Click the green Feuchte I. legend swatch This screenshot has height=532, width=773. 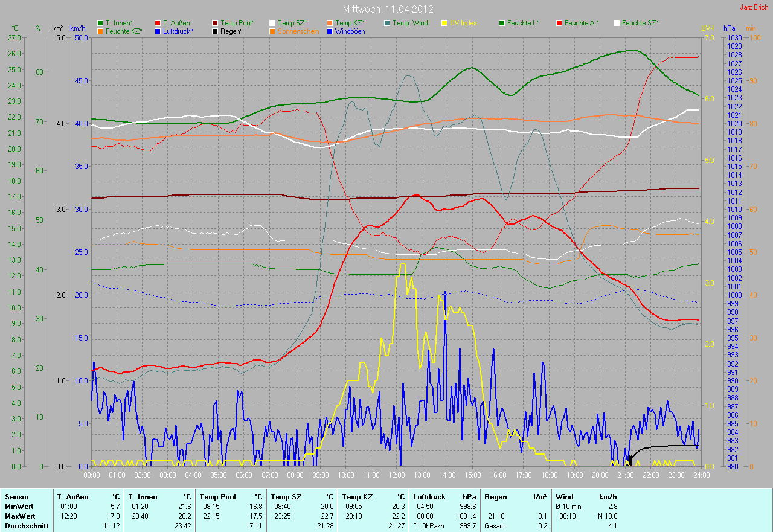pyautogui.click(x=502, y=23)
